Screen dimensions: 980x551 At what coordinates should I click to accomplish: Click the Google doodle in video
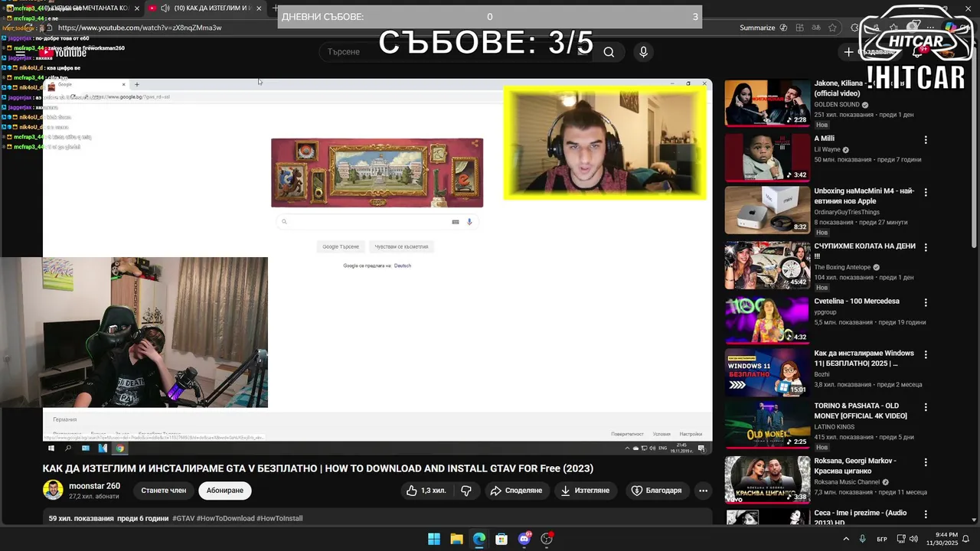[377, 173]
